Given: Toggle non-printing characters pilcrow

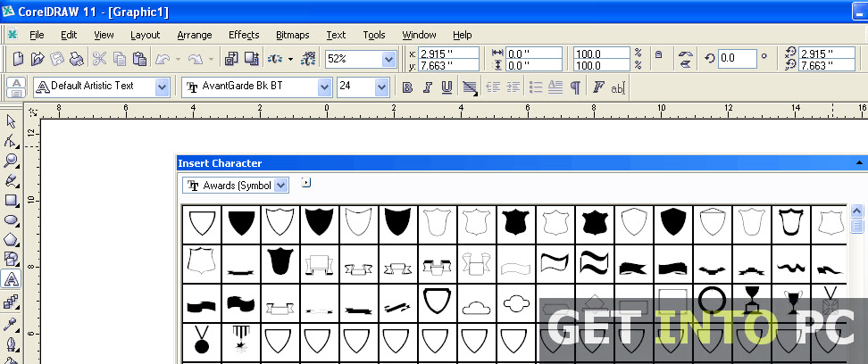Looking at the screenshot, I should point(575,87).
